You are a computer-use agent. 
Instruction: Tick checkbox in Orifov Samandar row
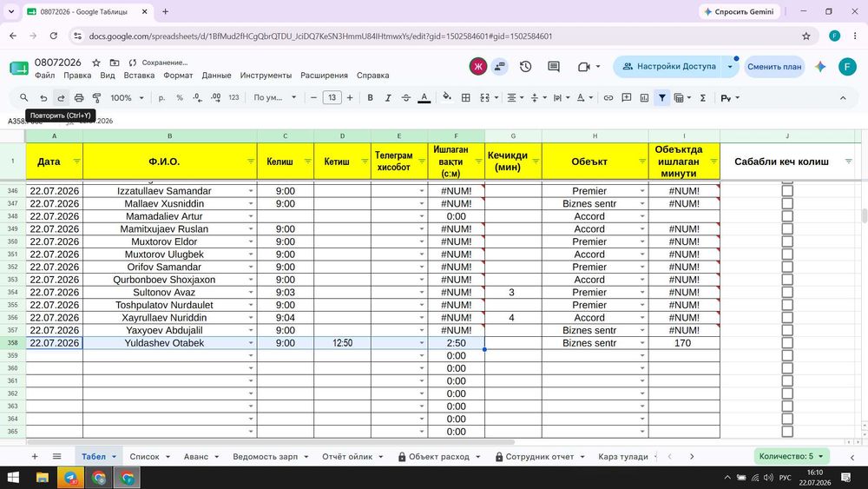(787, 267)
